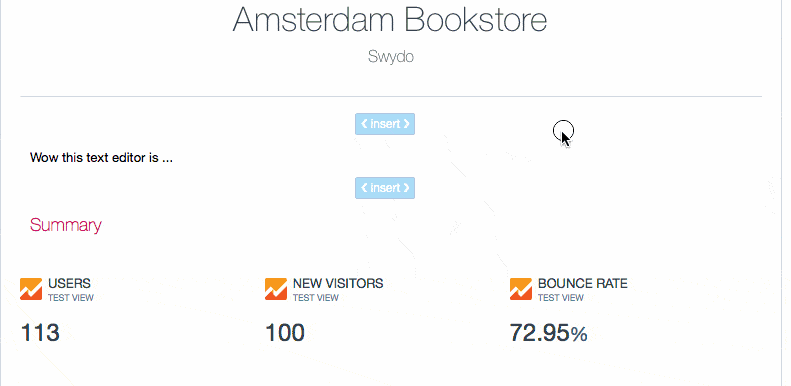Click the analytics icon beside NEW VISITORS
The width and height of the screenshot is (791, 386).
click(x=275, y=289)
